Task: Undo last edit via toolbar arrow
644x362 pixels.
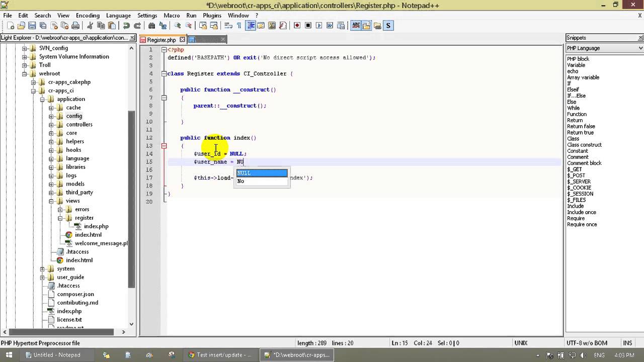Action: coord(126,26)
